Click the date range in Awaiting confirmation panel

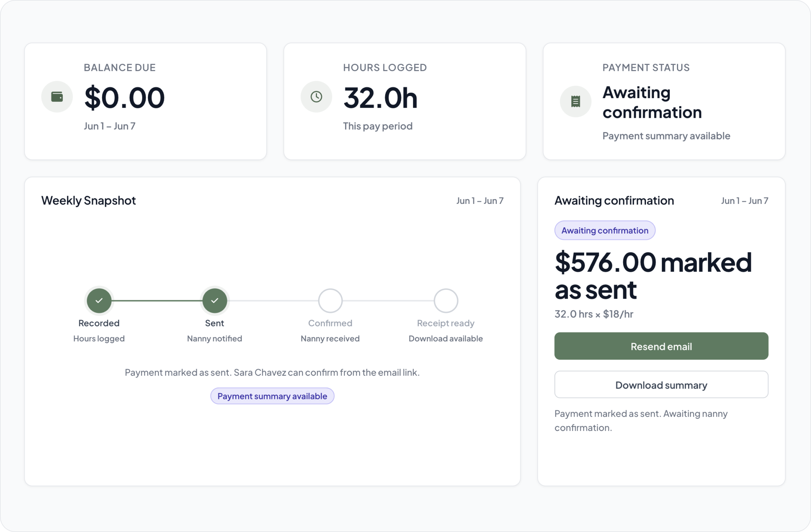point(744,201)
